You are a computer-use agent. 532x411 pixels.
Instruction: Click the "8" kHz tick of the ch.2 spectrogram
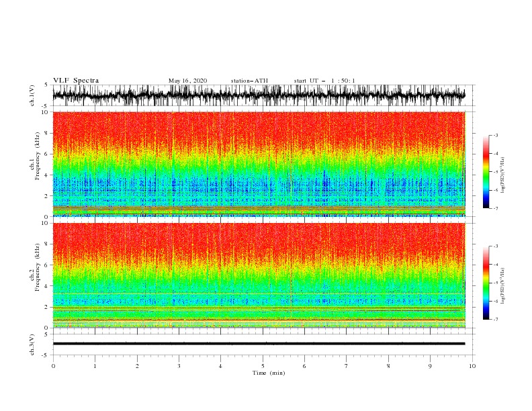tap(46, 244)
